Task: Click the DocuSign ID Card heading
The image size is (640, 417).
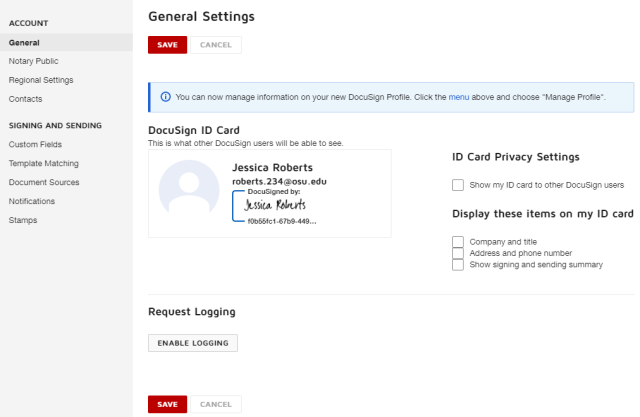Action: click(194, 130)
